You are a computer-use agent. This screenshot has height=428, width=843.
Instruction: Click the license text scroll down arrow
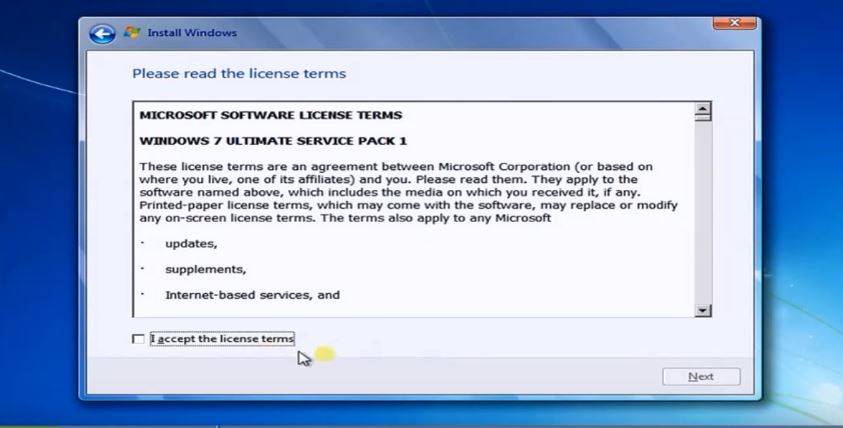coord(703,310)
